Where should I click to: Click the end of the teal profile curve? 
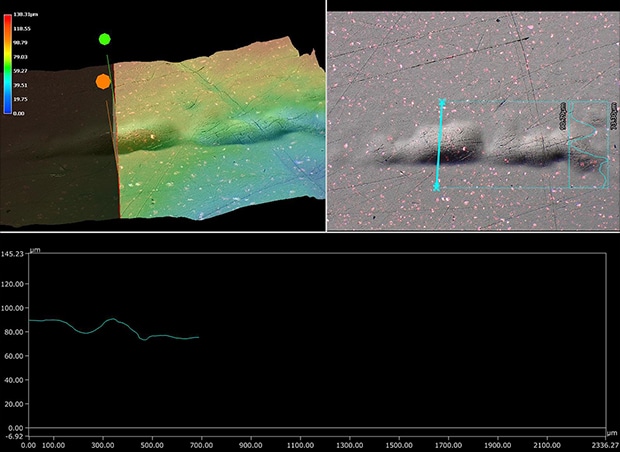coord(198,338)
